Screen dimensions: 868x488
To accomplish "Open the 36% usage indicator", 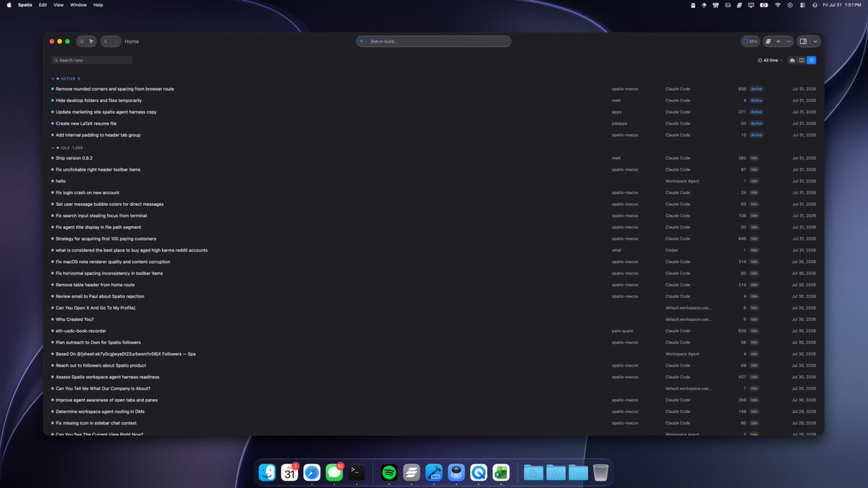I will pyautogui.click(x=750, y=41).
